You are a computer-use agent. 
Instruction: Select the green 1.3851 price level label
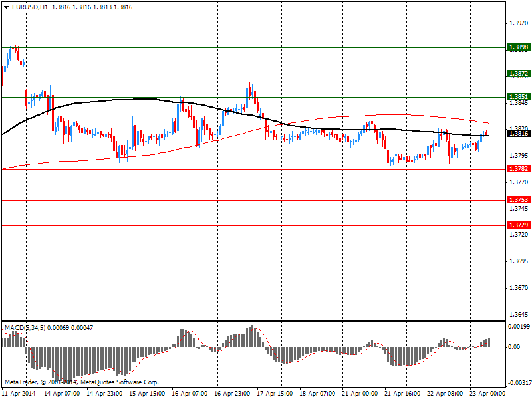pyautogui.click(x=518, y=97)
